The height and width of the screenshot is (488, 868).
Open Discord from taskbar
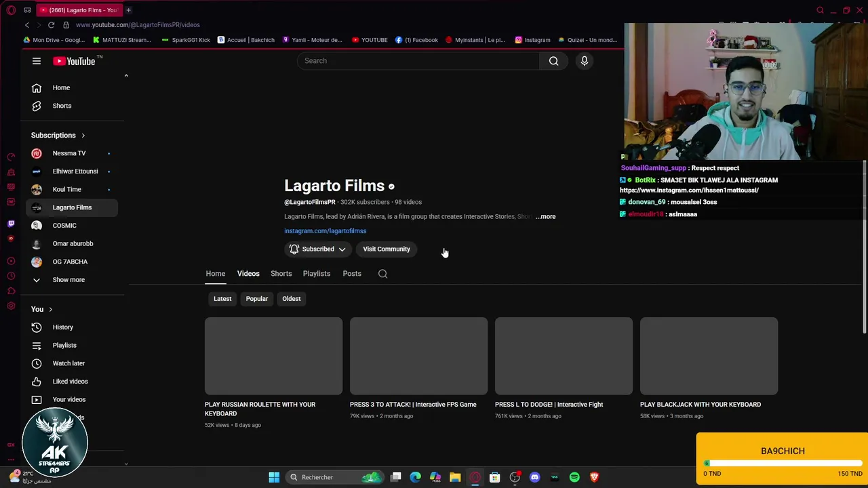pyautogui.click(x=534, y=477)
